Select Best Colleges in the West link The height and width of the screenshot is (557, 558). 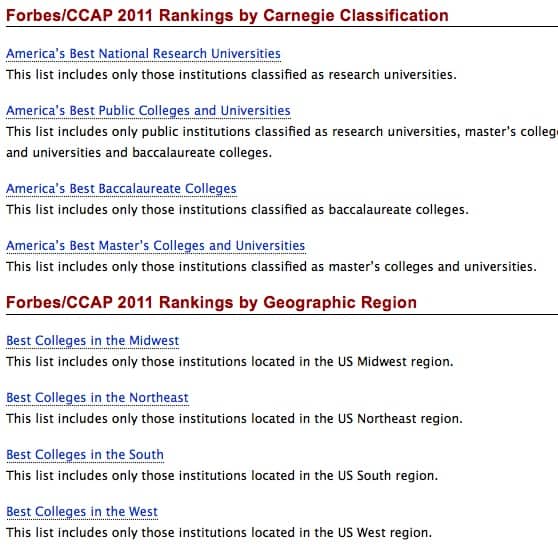[x=82, y=511]
